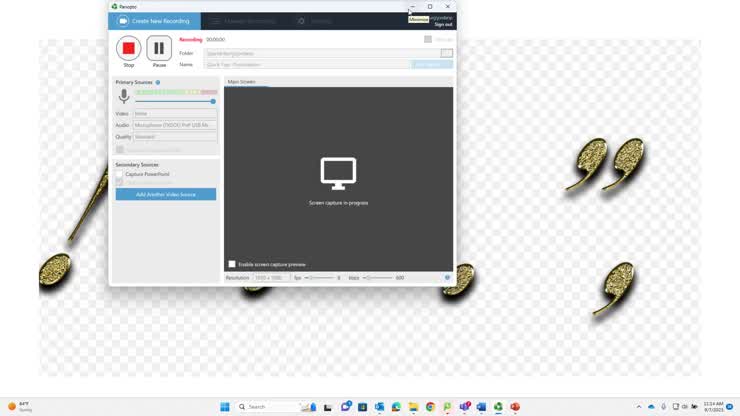
Task: Open the Settings tab with gear icon
Action: tap(315, 21)
